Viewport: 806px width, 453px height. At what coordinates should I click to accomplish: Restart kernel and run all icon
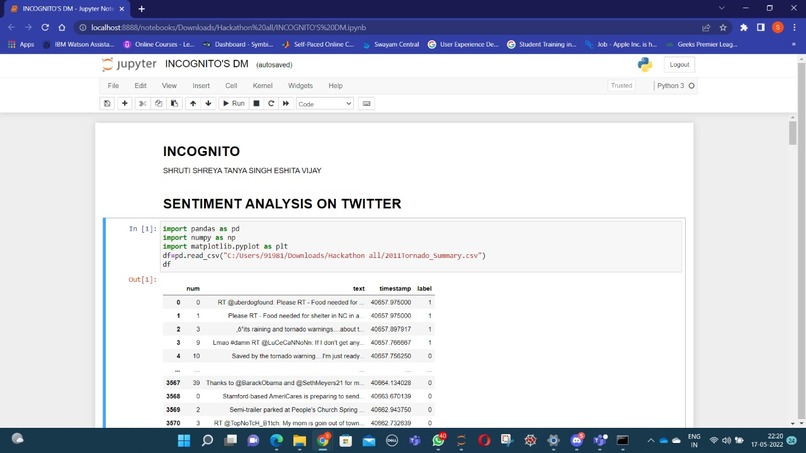point(286,103)
